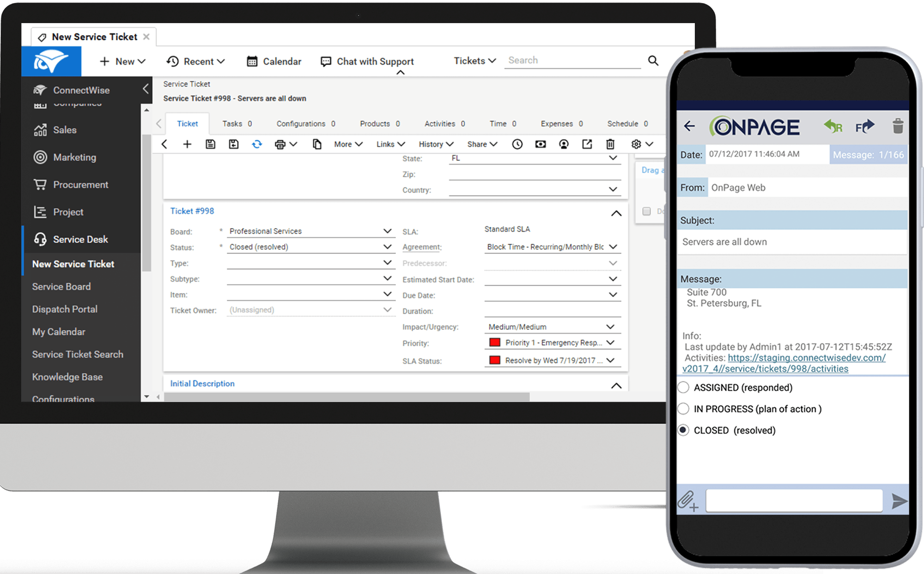Collapse the Ticket #998 section

(x=616, y=213)
